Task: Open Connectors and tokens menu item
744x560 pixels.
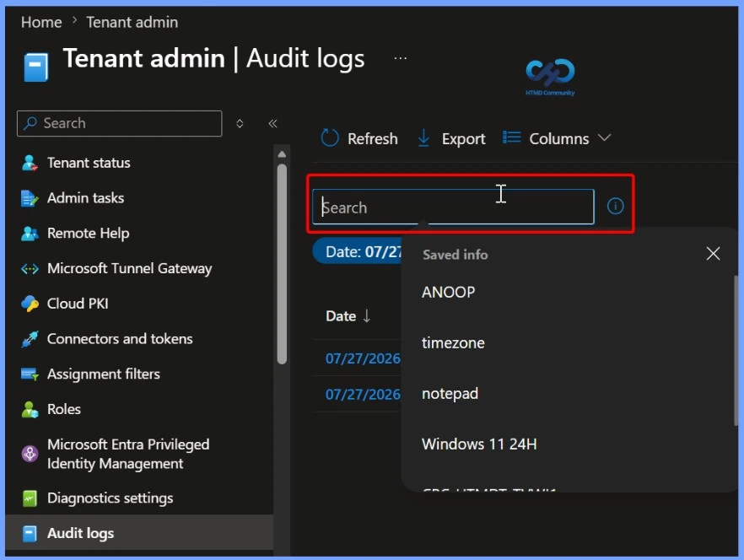Action: pos(120,339)
